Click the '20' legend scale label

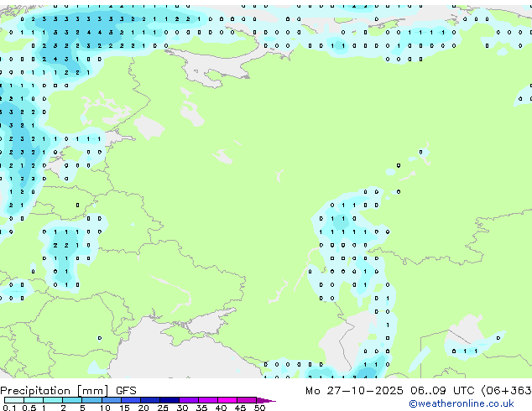click(143, 408)
